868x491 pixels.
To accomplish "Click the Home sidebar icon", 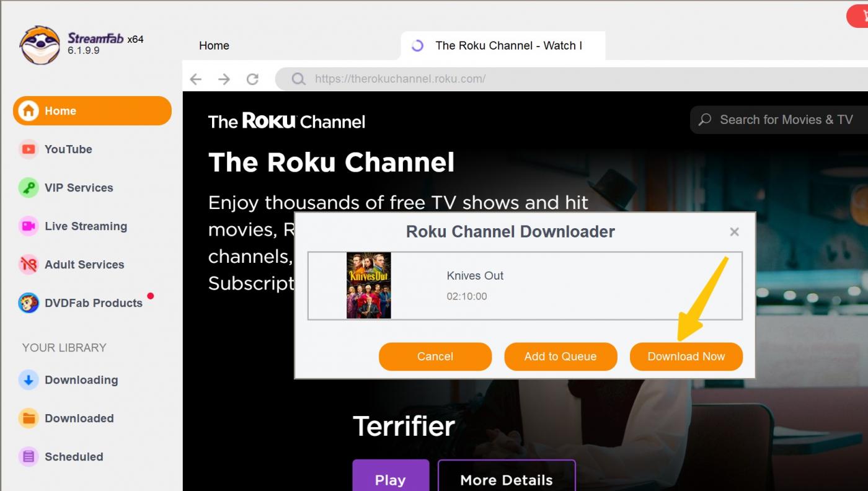I will pyautogui.click(x=28, y=111).
